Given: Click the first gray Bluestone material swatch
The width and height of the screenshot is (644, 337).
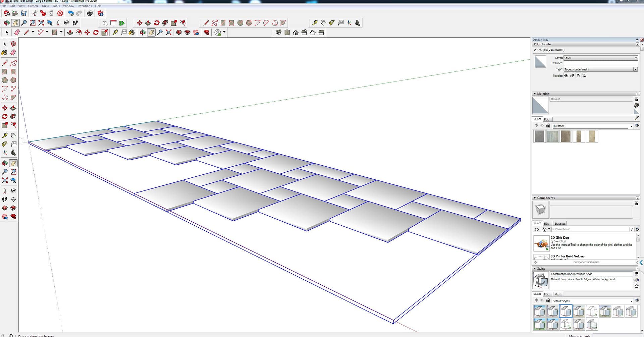Looking at the screenshot, I should tap(539, 136).
